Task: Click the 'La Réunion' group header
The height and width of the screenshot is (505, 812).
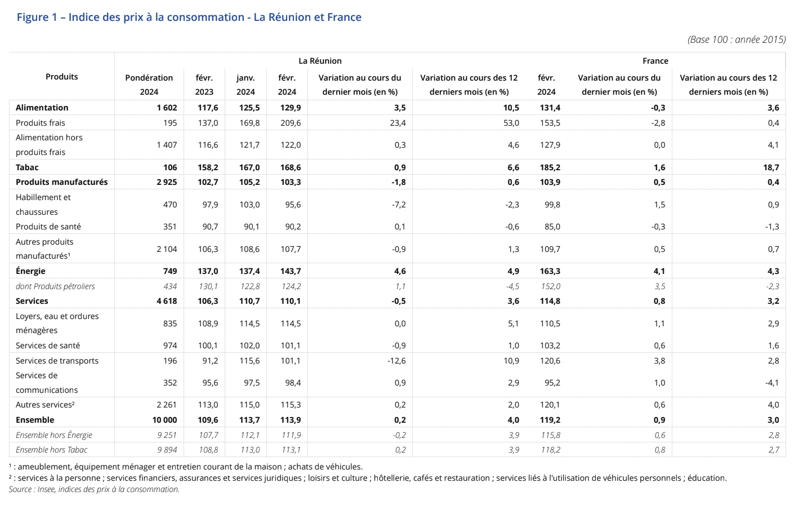Action: coord(320,61)
